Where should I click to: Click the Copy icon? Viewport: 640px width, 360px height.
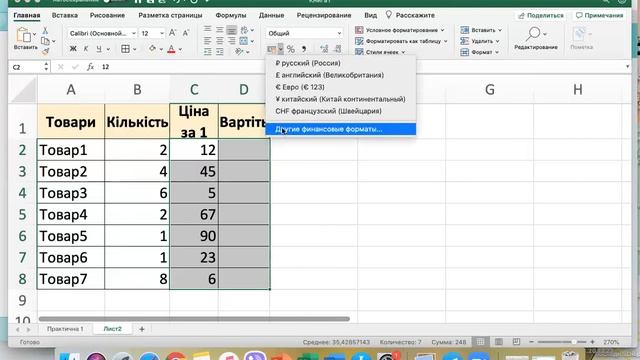pos(45,41)
